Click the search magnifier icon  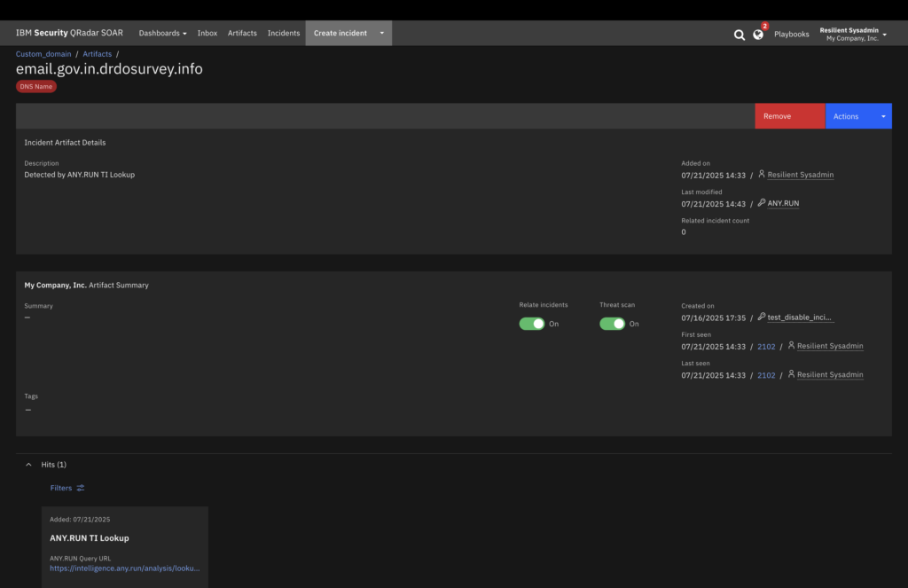pos(740,35)
